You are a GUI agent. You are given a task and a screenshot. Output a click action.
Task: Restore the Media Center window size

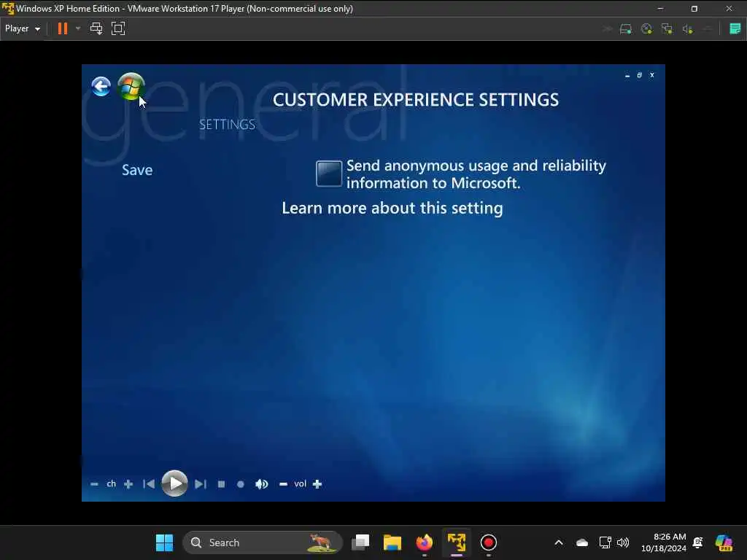(639, 75)
